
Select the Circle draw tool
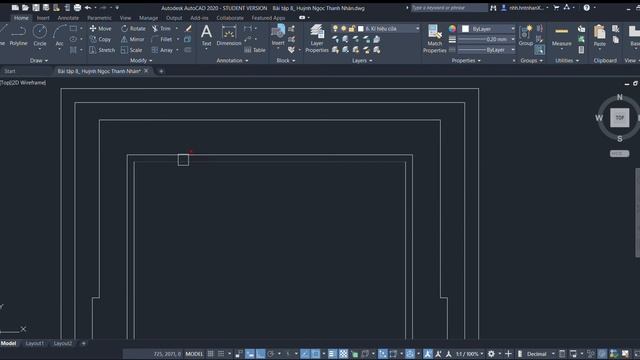pos(40,36)
